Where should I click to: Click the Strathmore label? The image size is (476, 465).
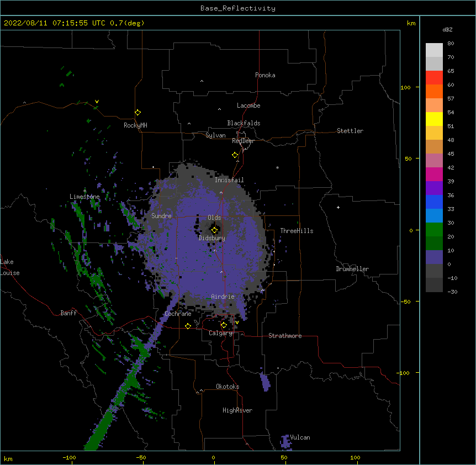point(285,336)
